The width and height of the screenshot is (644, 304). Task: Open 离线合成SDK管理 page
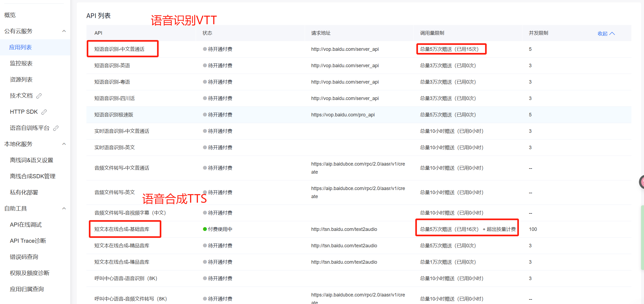[32, 176]
